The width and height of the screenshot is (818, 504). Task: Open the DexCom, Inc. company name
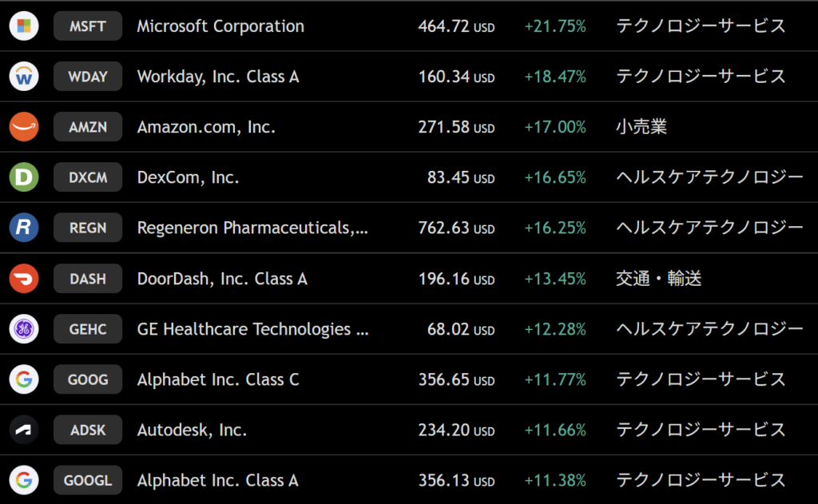tap(188, 178)
